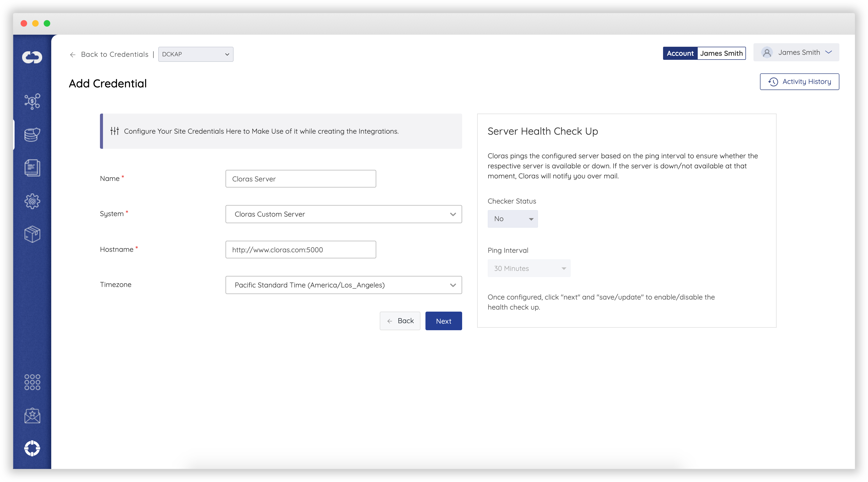Click the Account James Smith badge
The height and width of the screenshot is (482, 868).
[x=704, y=53]
